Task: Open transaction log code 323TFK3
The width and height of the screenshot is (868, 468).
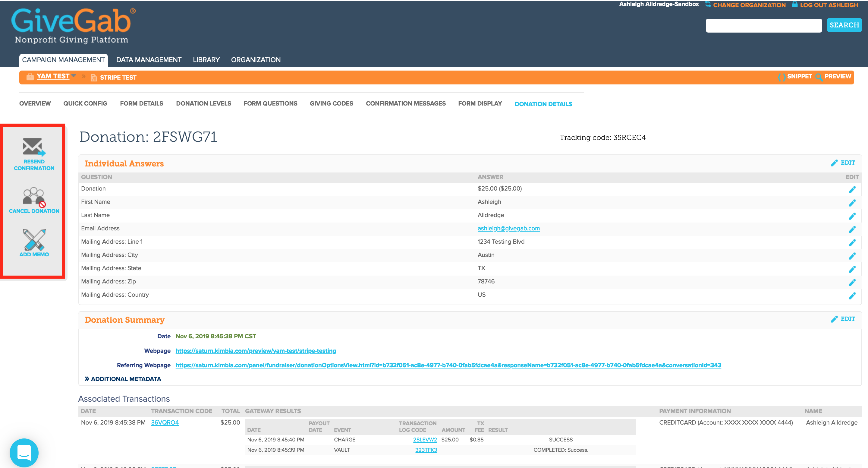Action: pyautogui.click(x=426, y=450)
